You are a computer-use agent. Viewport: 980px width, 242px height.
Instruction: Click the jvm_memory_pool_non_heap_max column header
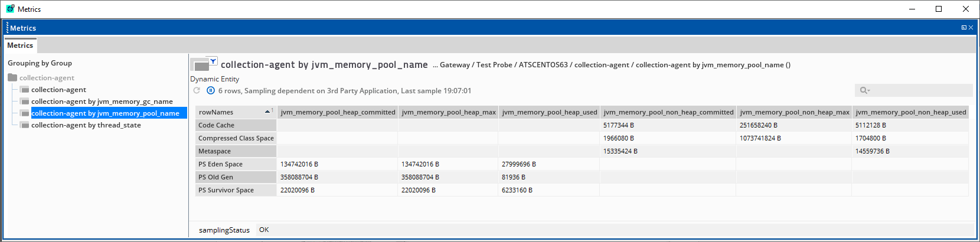[794, 112]
